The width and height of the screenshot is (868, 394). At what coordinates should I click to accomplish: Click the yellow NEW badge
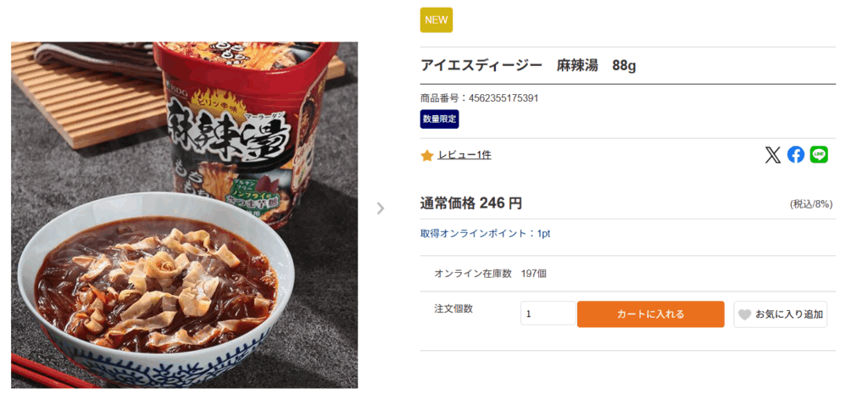click(437, 19)
